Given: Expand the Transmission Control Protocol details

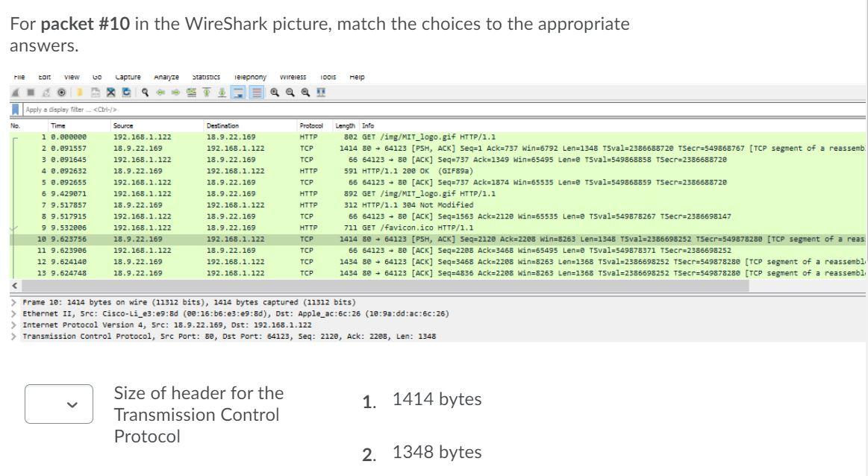Looking at the screenshot, I should pyautogui.click(x=13, y=336).
